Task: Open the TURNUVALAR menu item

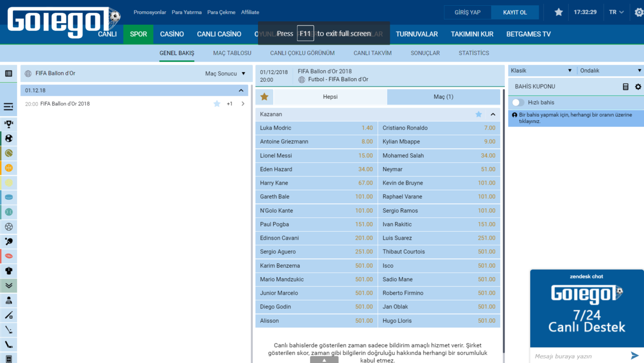Action: [417, 34]
